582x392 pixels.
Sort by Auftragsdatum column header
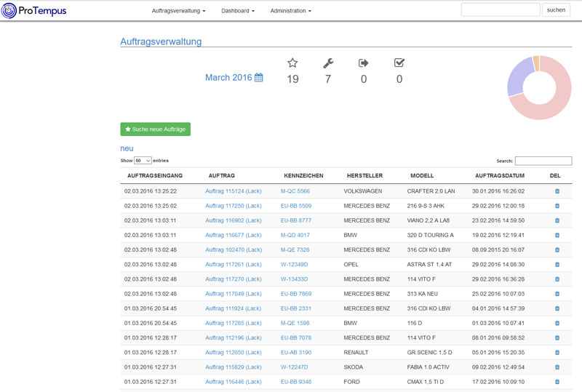coord(500,175)
